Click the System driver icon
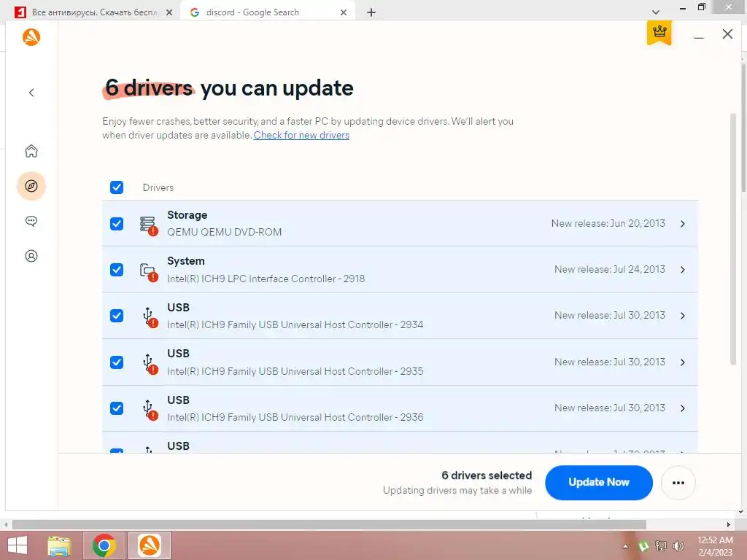 pos(148,271)
